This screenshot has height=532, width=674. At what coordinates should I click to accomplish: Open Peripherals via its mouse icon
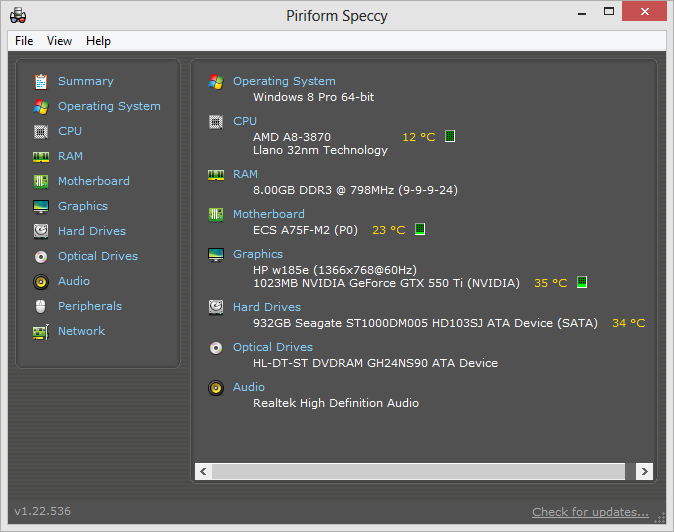pos(41,306)
